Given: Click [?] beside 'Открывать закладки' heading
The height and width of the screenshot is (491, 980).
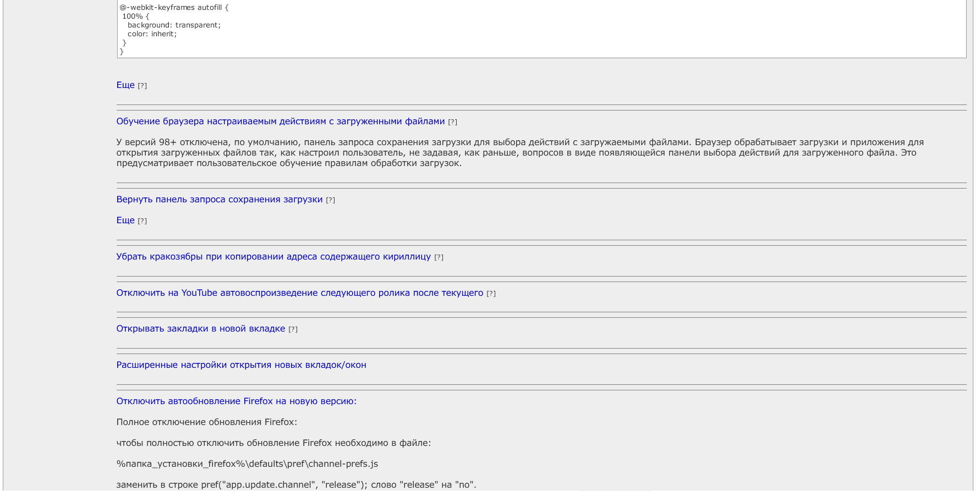Looking at the screenshot, I should pyautogui.click(x=293, y=329).
